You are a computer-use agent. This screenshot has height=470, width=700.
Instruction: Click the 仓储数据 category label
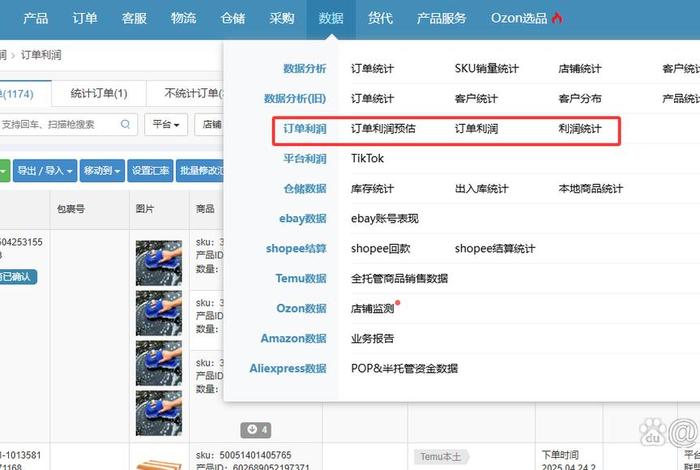304,188
